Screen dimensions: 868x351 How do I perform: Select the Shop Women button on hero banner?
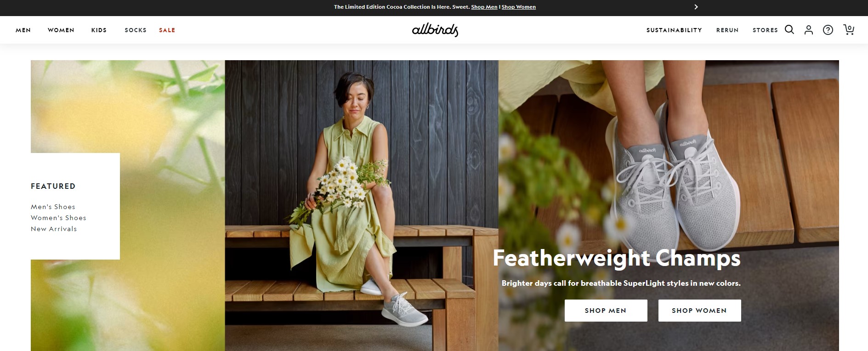coord(699,311)
